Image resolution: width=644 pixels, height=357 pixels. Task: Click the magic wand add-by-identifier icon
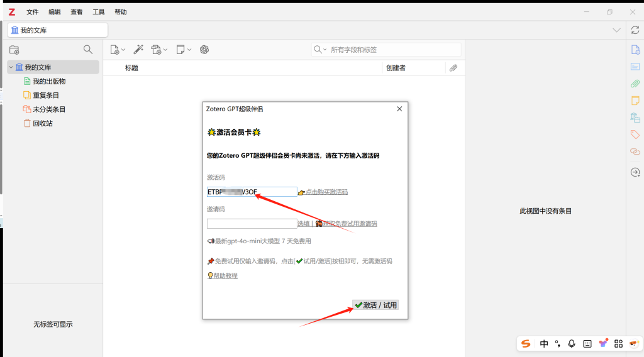pyautogui.click(x=138, y=50)
